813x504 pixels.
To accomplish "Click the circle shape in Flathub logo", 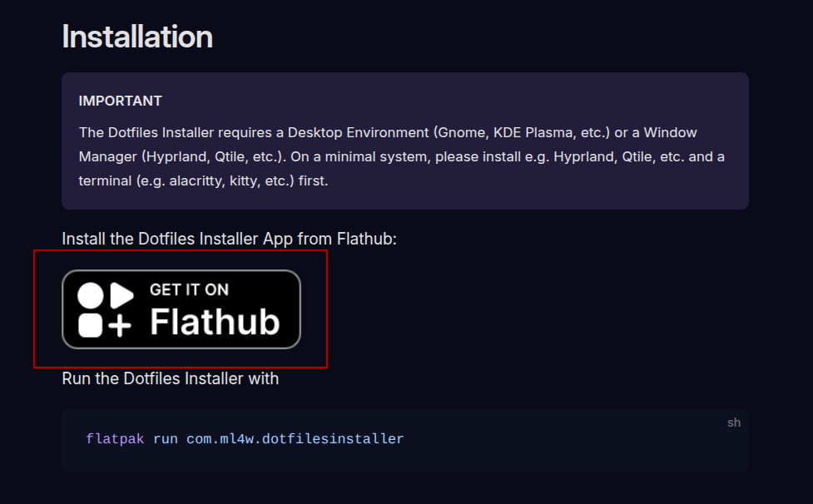I will coord(91,295).
